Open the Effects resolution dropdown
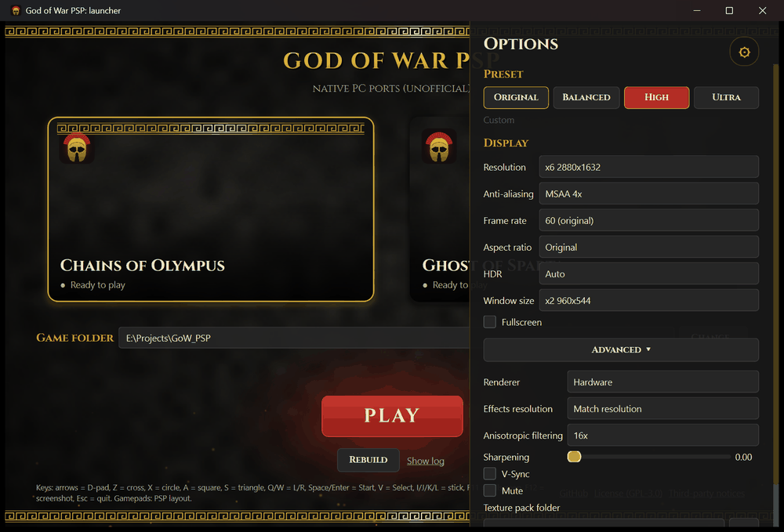Viewport: 784px width, 532px height. (x=662, y=409)
